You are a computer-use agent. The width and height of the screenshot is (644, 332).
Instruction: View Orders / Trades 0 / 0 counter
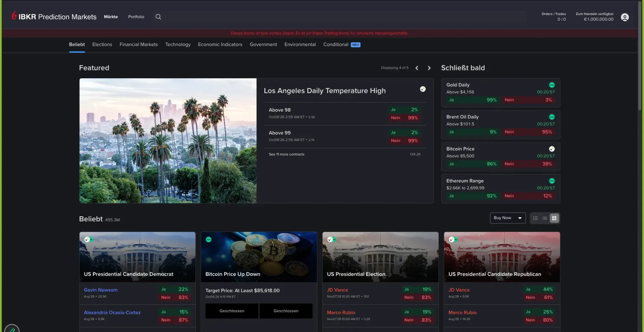(554, 17)
